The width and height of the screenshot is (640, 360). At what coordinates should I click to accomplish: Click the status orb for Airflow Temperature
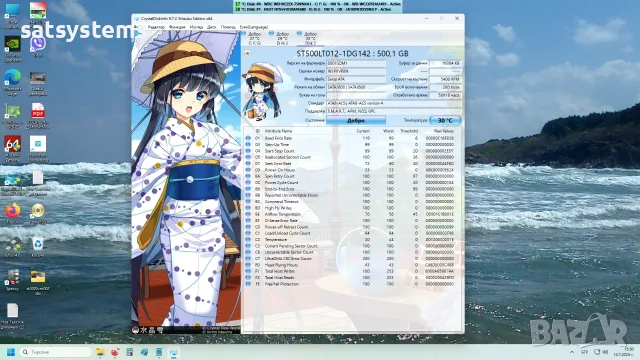(x=248, y=214)
